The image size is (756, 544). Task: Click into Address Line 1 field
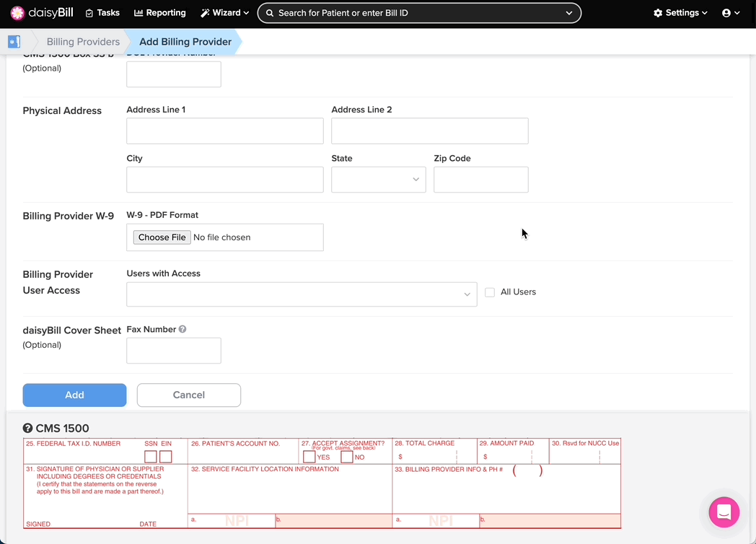pos(224,131)
